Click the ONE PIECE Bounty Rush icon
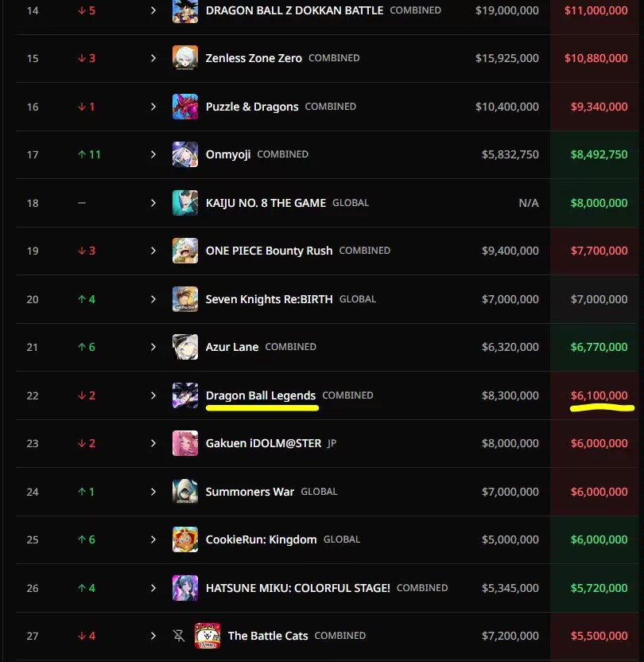 pyautogui.click(x=185, y=251)
